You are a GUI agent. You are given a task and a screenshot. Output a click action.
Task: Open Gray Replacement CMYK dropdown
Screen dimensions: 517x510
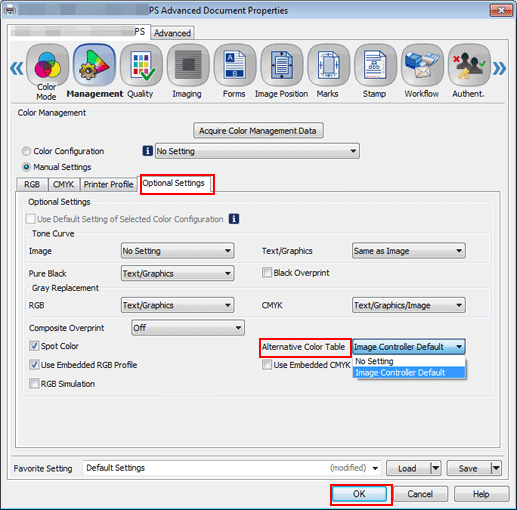[x=409, y=305]
